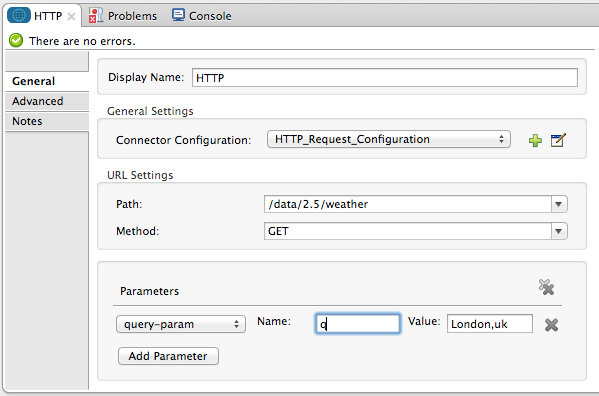Click the remove all parameters icon
This screenshot has width=599, height=396.
[546, 287]
